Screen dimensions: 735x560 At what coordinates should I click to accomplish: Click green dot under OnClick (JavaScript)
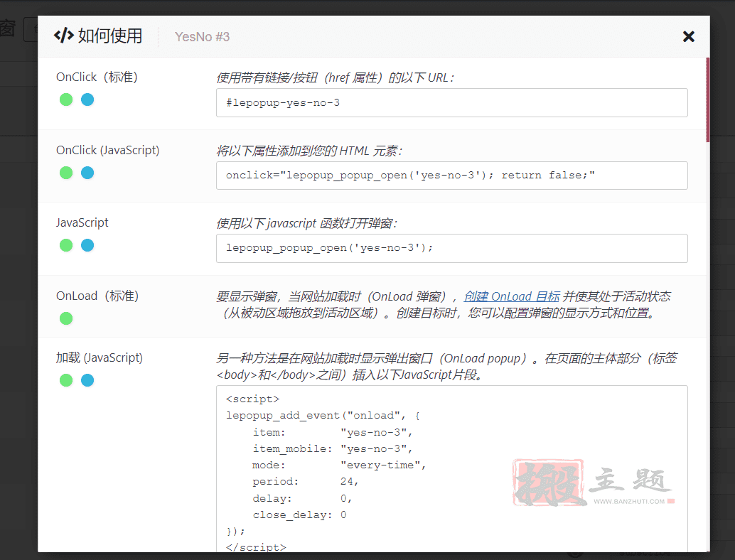pos(66,173)
